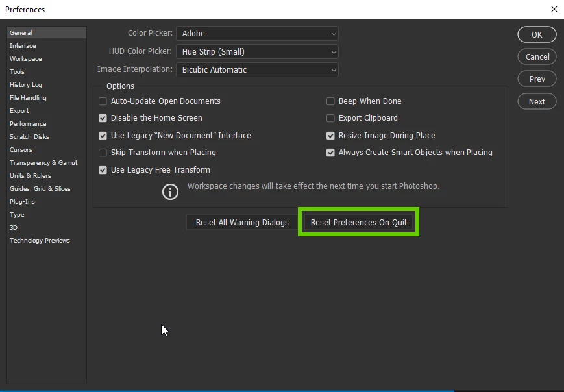
Task: Switch to Interface preferences
Action: click(x=46, y=45)
